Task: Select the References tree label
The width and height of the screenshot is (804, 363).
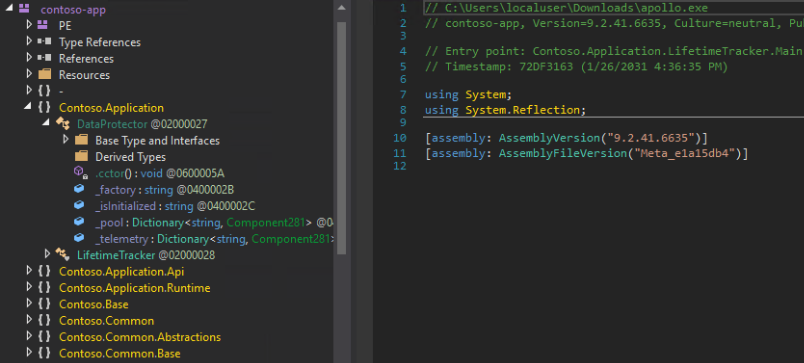Action: 86,58
